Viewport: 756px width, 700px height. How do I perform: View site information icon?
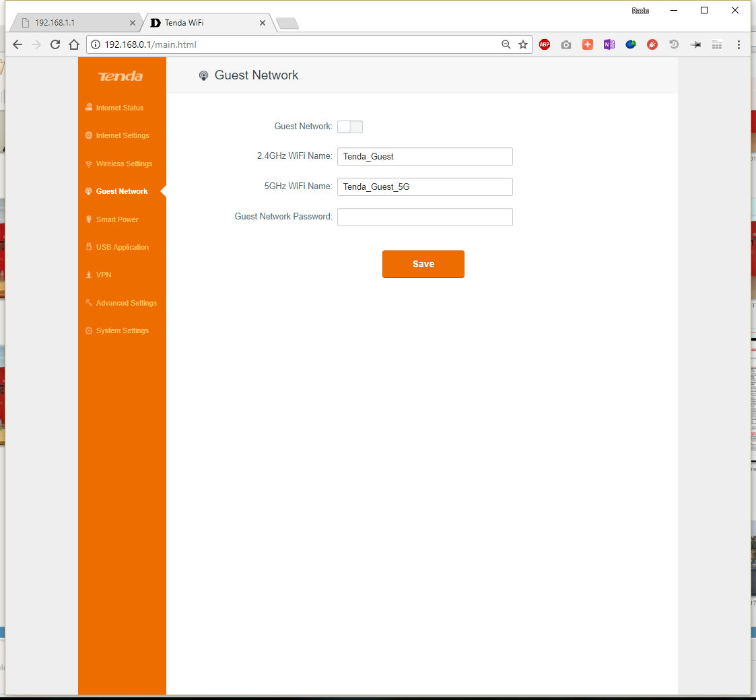[x=96, y=44]
